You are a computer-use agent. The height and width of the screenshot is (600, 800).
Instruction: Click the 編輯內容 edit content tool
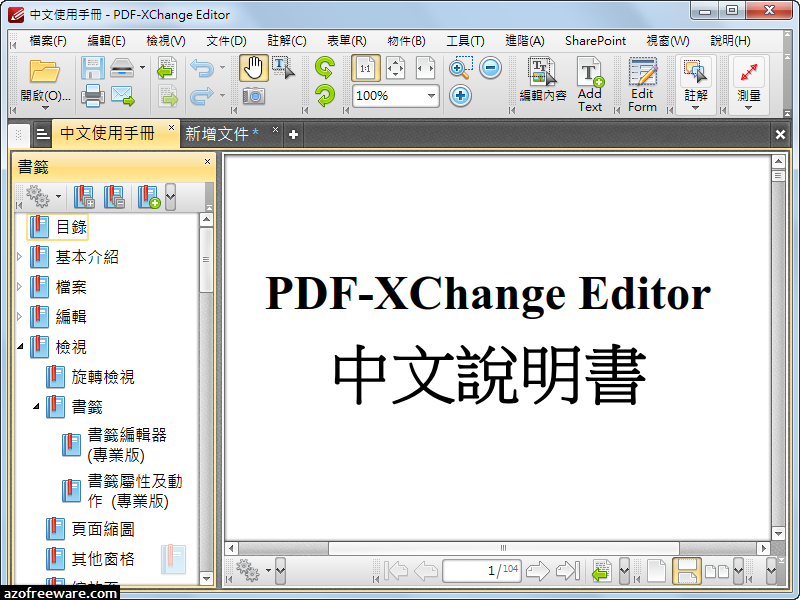[543, 80]
